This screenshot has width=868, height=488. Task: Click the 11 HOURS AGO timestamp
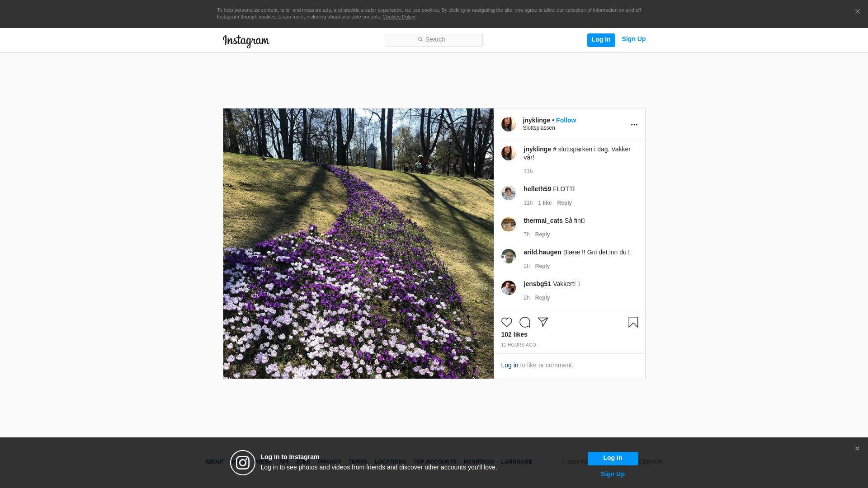click(x=518, y=345)
